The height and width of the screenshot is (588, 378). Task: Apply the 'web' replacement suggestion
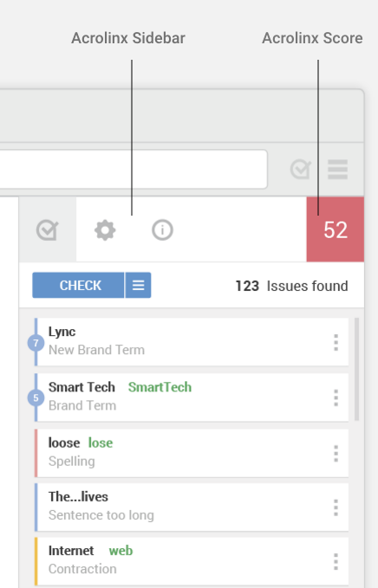121,551
